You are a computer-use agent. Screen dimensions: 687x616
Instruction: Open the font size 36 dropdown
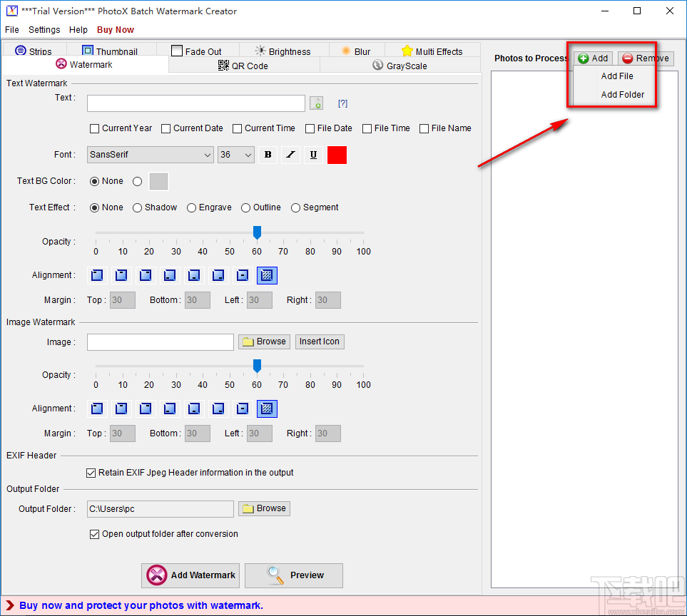tap(235, 155)
